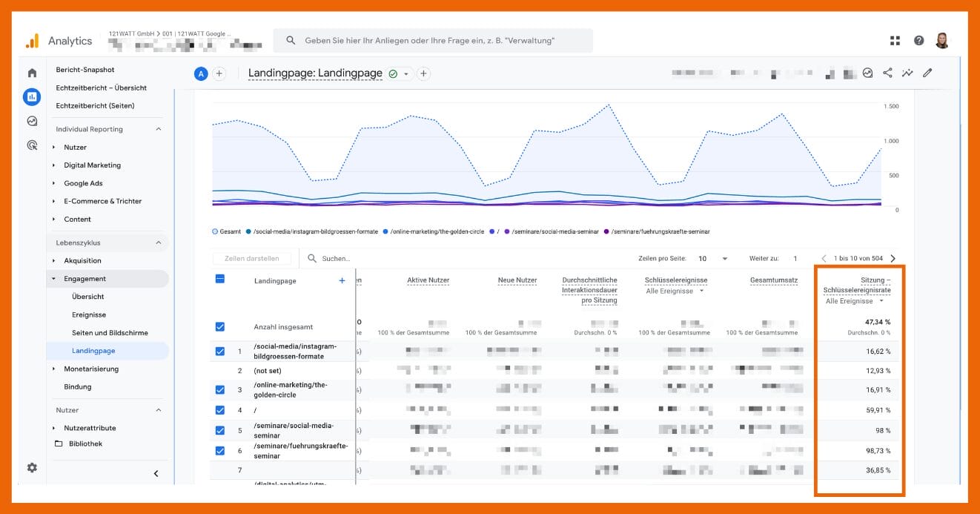Open the Help question mark icon
The image size is (980, 514).
tap(918, 41)
